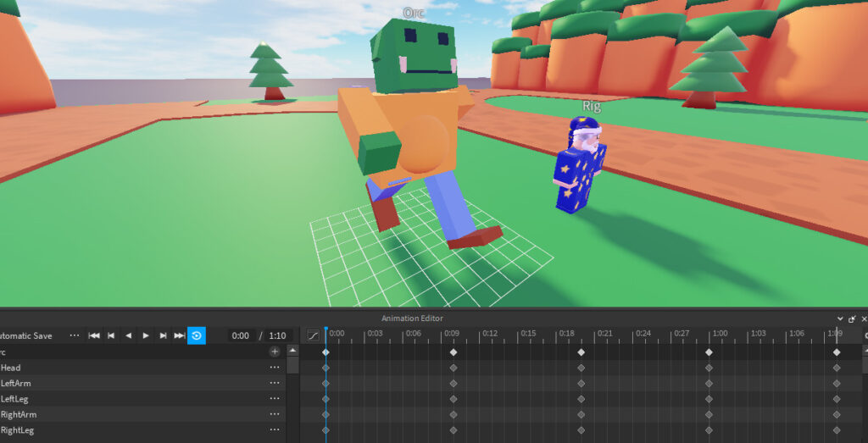Toggle animation looping off
868x443 pixels.
coord(197,335)
